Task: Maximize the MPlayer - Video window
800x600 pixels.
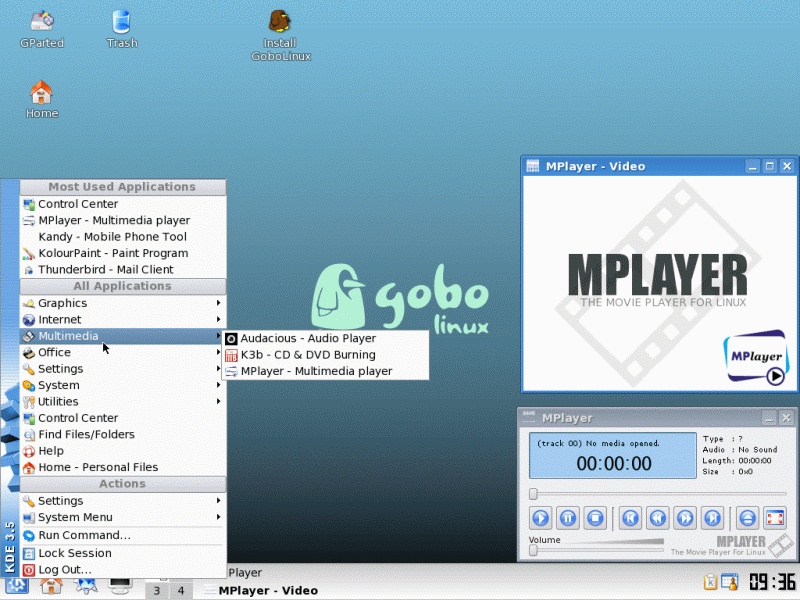Action: [769, 166]
